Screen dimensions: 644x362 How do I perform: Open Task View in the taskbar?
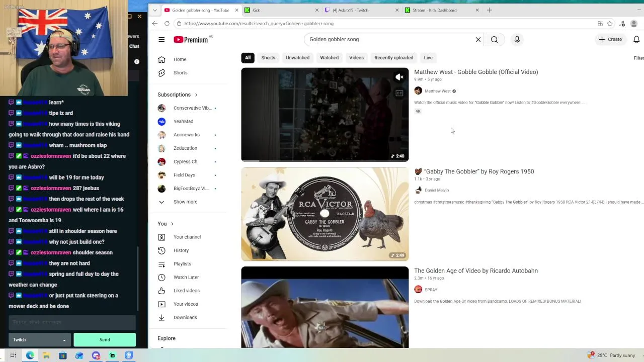(13, 355)
